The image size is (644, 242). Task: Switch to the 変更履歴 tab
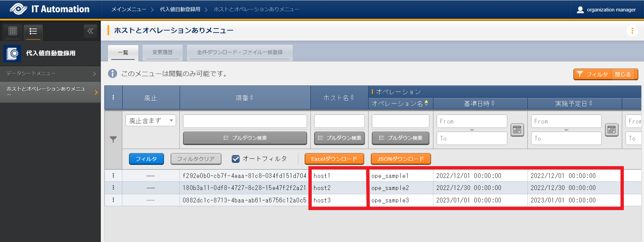(x=162, y=52)
